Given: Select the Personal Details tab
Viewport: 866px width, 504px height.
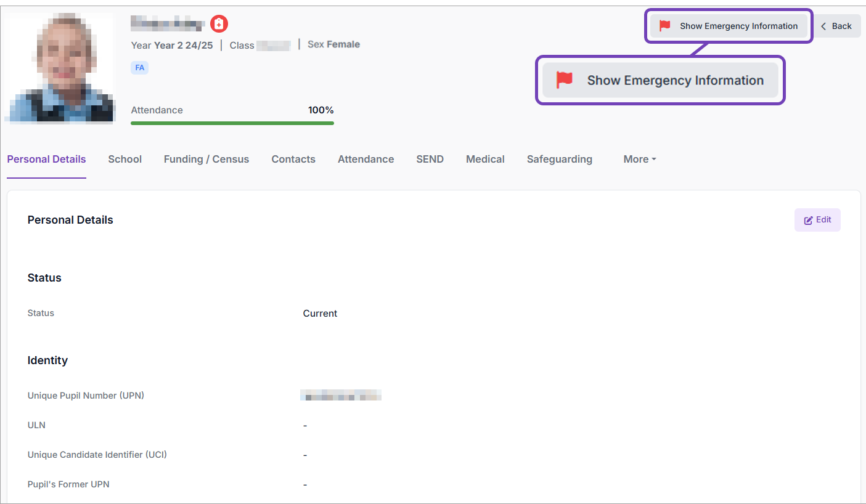Looking at the screenshot, I should pos(46,159).
